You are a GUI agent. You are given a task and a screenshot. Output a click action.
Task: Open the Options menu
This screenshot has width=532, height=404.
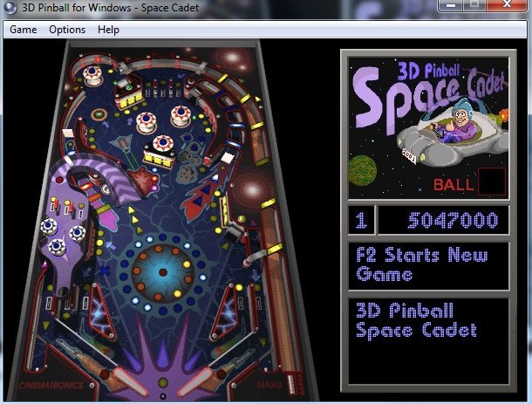tap(67, 30)
